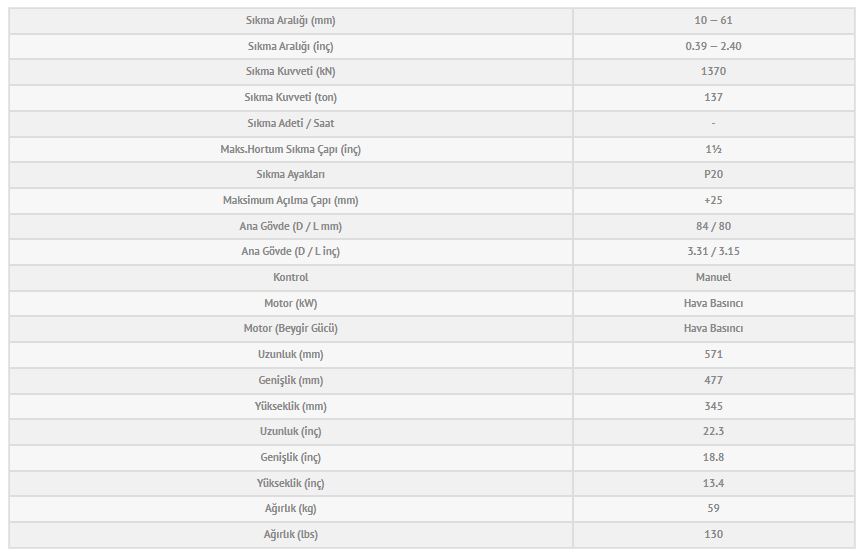Select the "1½" hose diameter value
Viewport: 864px width, 560px height.
coord(713,149)
